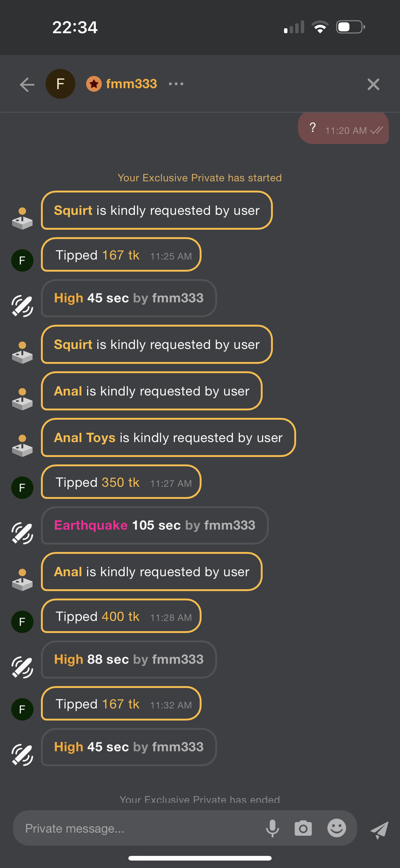This screenshot has height=868, width=400.
Task: Tap the large F avatar in header
Action: click(x=60, y=84)
